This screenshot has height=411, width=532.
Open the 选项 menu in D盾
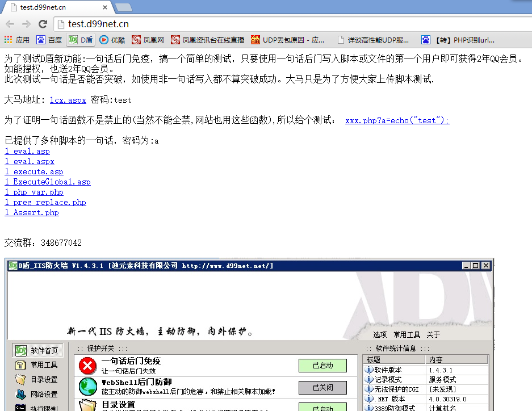(x=380, y=335)
